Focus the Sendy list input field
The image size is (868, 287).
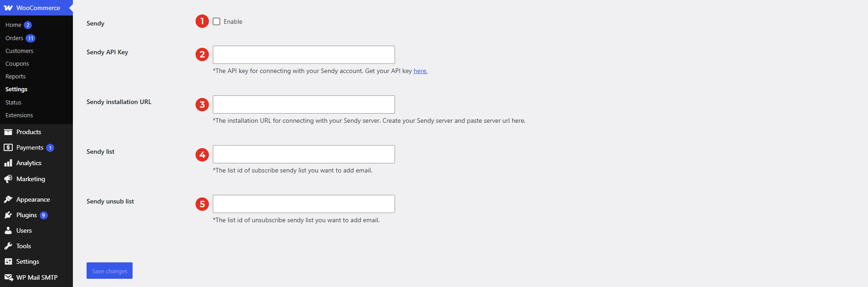point(304,154)
